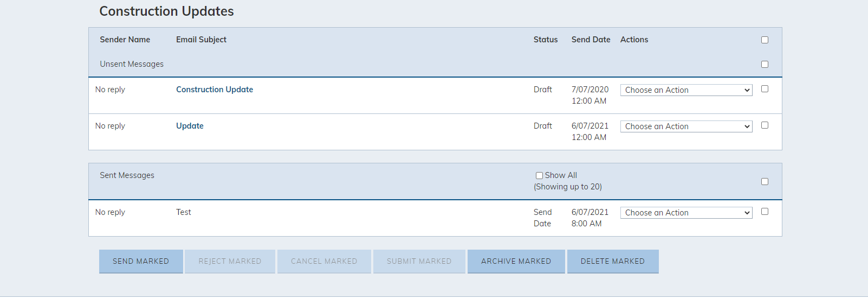Open action dropdown for Construction Update

[x=686, y=90]
